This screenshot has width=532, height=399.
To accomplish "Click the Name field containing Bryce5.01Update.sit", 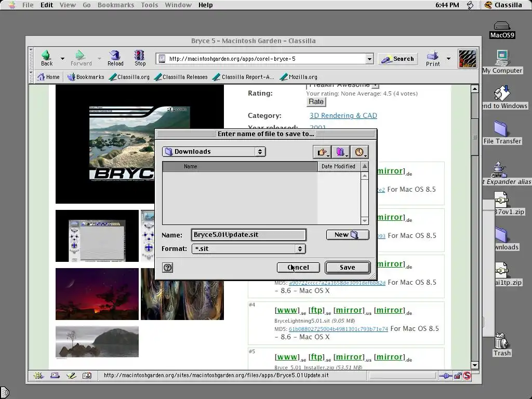I will pos(249,235).
